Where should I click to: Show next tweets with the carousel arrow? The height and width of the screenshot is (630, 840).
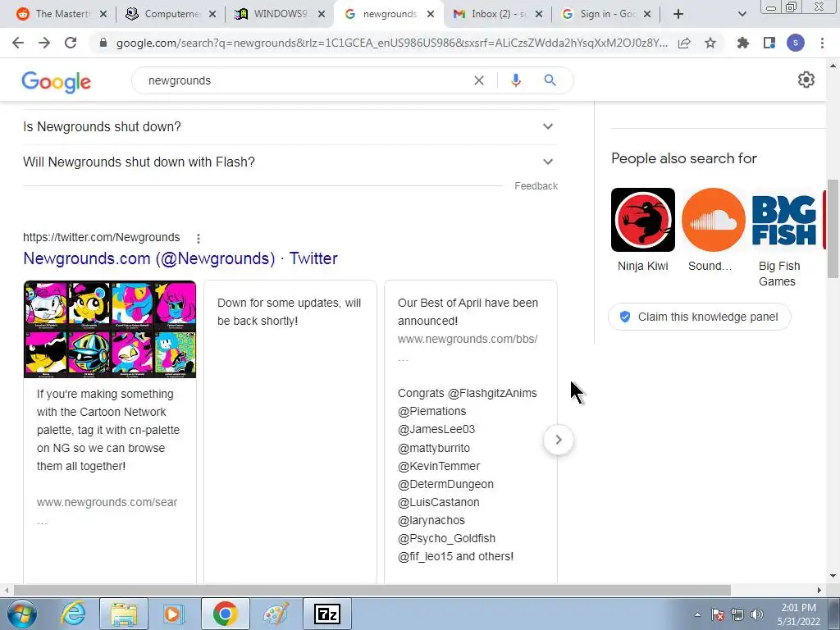pos(558,440)
